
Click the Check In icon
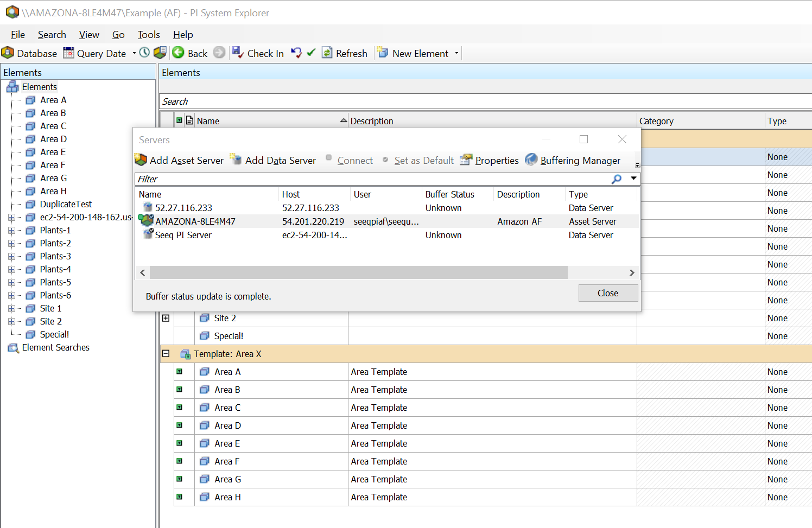tap(238, 53)
